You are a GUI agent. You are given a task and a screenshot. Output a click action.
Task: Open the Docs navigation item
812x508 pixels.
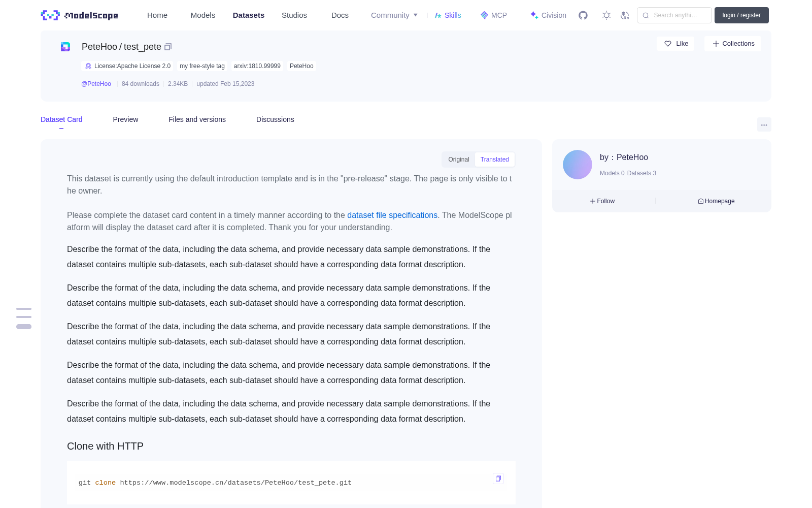tap(340, 15)
